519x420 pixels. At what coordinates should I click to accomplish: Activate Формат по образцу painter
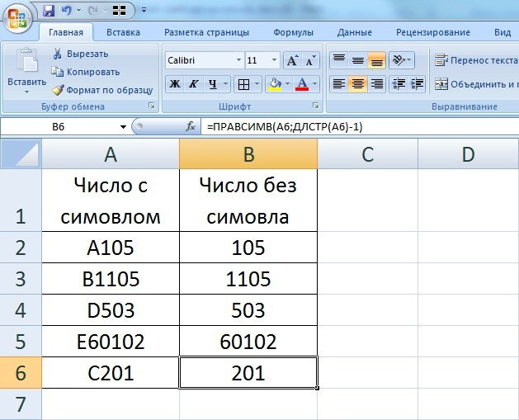pos(102,90)
